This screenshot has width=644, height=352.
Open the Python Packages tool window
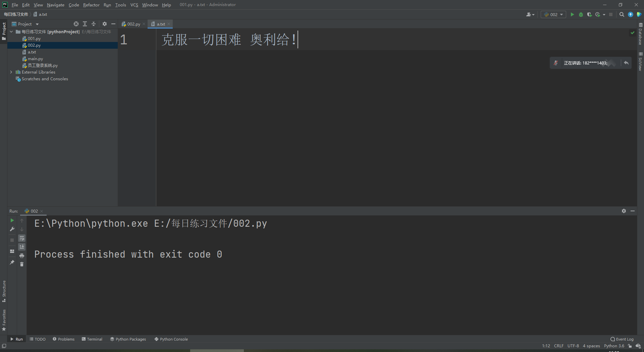click(128, 339)
